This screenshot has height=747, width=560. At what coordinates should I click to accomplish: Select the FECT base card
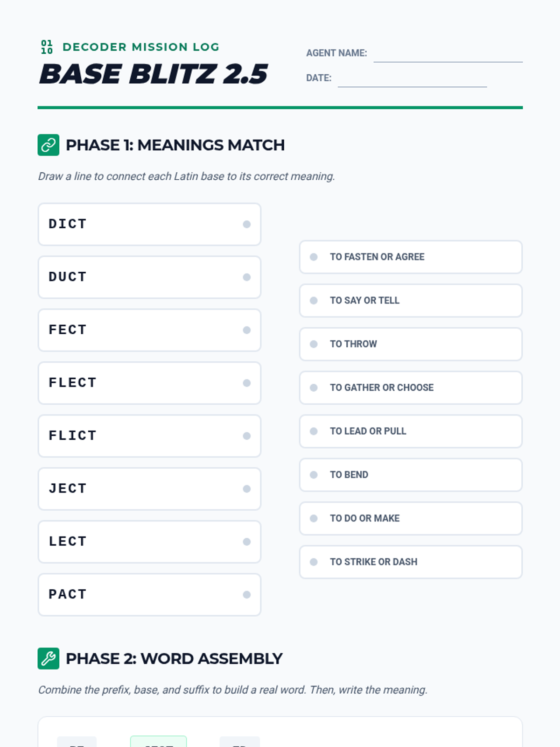click(x=149, y=330)
